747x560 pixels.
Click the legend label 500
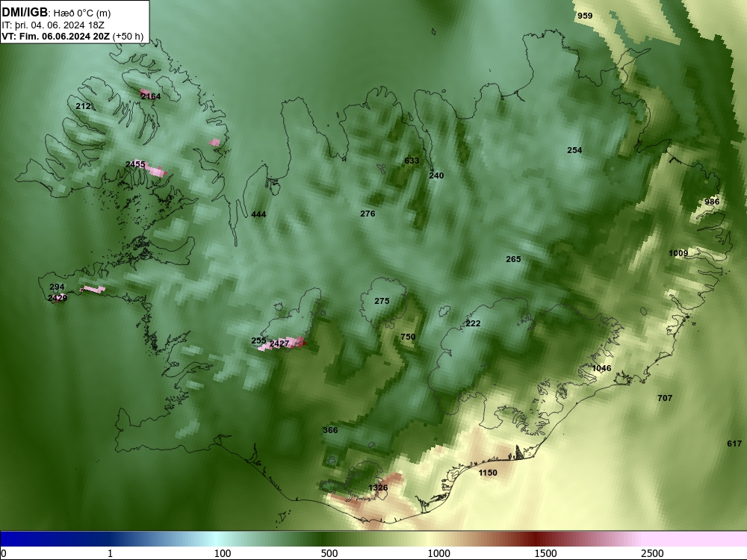(329, 553)
